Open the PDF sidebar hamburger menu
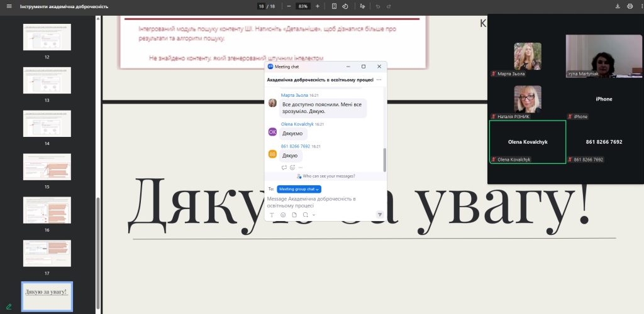 (x=8, y=6)
